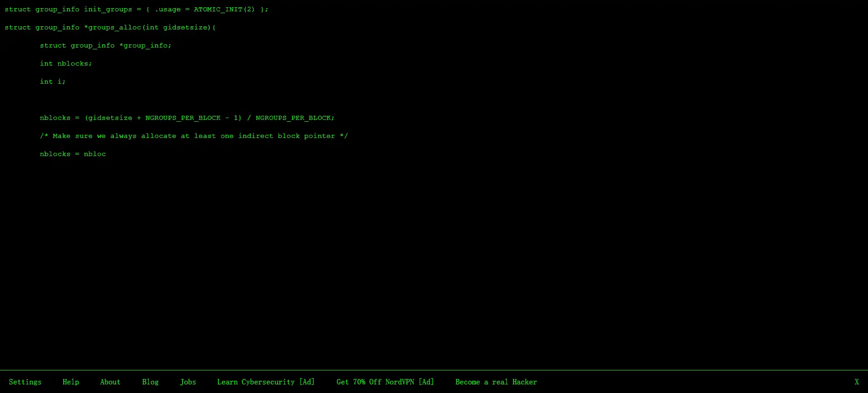Click the 'Make sure we always allocate' comment
The width and height of the screenshot is (868, 393).
click(194, 136)
